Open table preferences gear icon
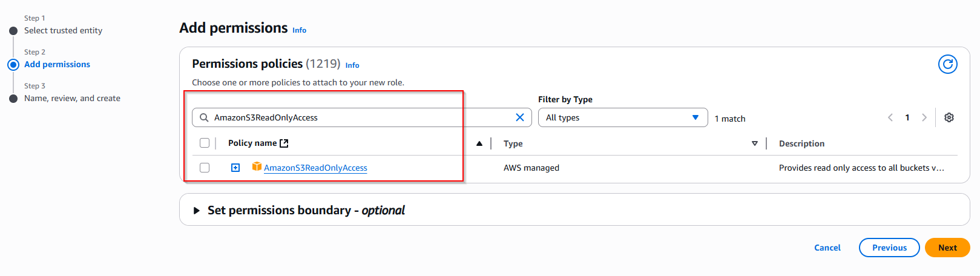 coord(949,117)
